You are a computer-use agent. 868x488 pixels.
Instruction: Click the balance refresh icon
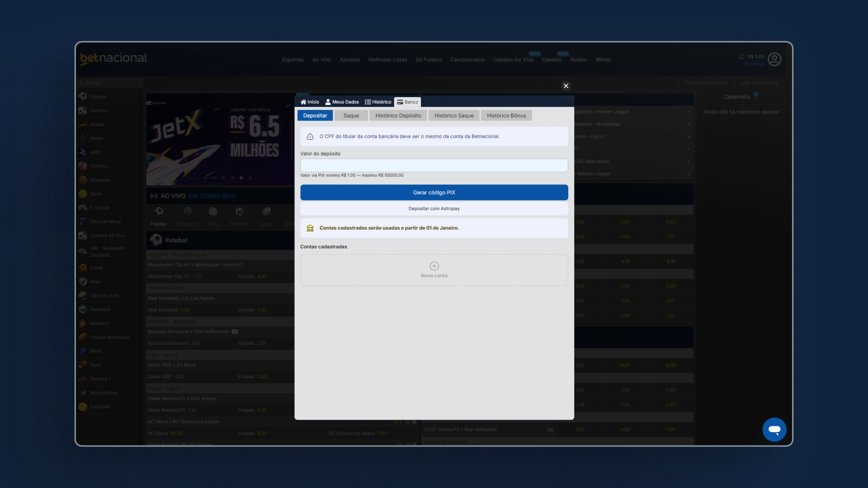point(742,56)
